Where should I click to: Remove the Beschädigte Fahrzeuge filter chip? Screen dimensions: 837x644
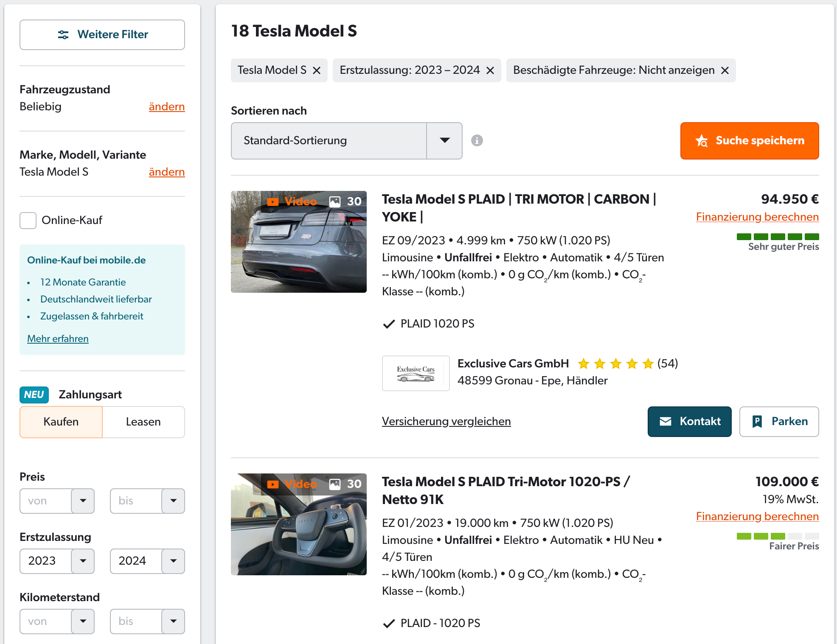point(725,70)
